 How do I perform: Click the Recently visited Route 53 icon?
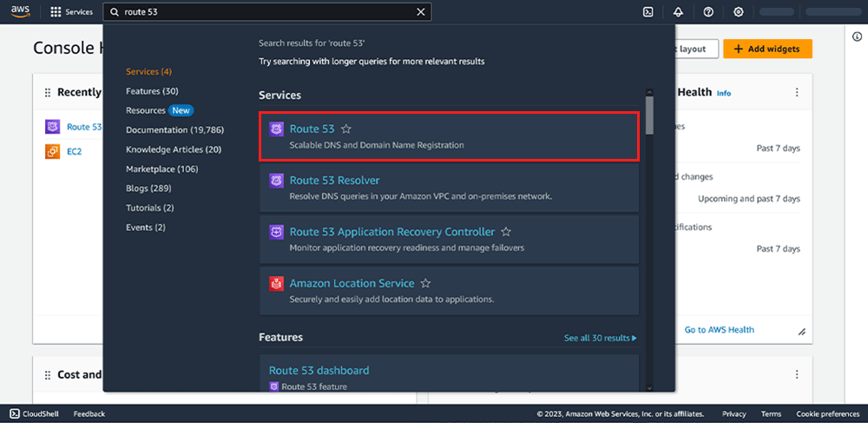tap(53, 127)
